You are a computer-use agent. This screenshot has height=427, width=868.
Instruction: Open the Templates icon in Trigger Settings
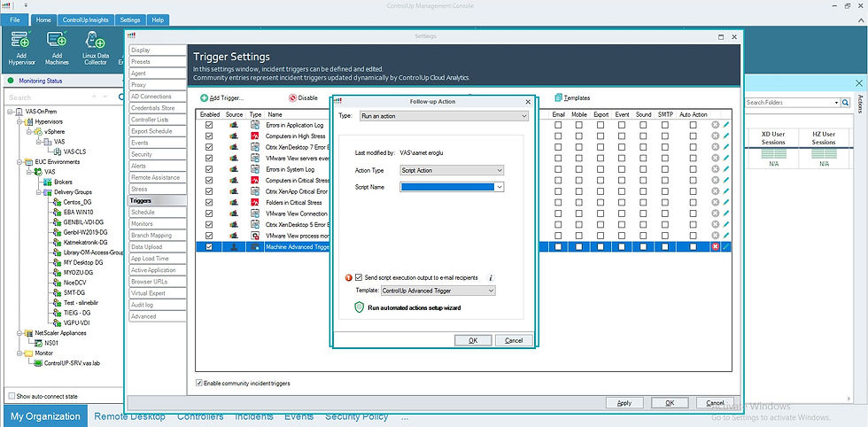(558, 97)
